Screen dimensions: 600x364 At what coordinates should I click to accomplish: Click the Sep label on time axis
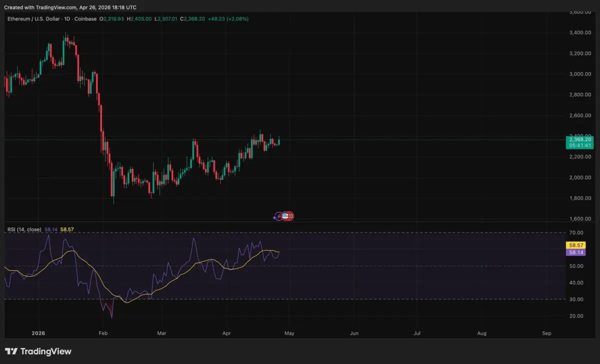(x=546, y=333)
